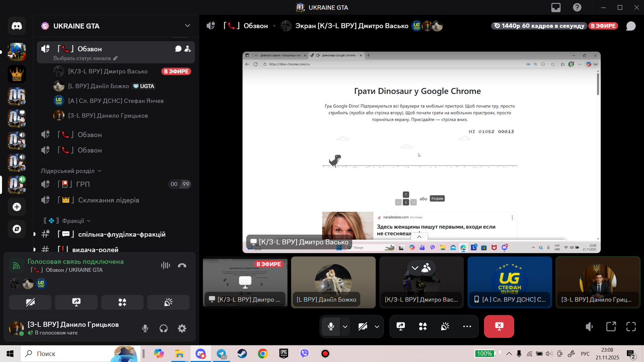Adjust stream volume speaker icon
Viewport: 644px width, 362px height.
(590, 327)
